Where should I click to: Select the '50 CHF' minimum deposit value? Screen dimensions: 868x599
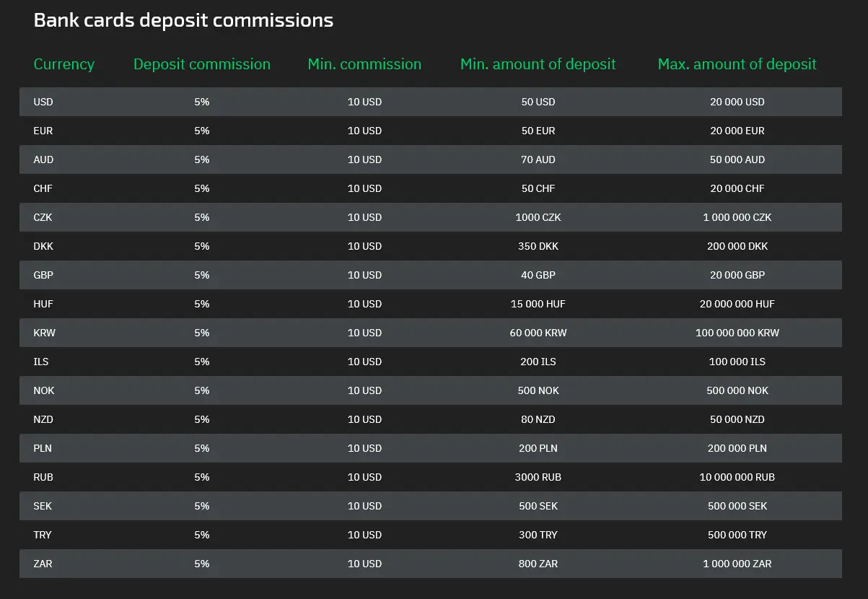tap(538, 188)
